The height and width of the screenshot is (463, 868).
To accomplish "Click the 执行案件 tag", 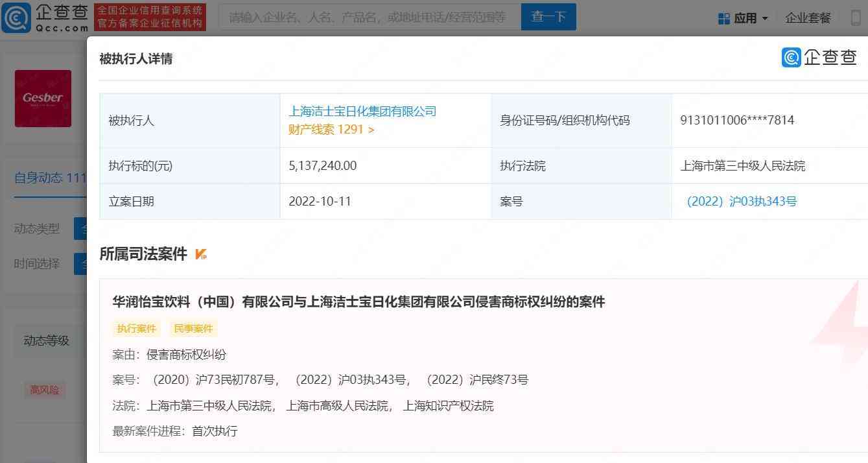I will pyautogui.click(x=137, y=329).
